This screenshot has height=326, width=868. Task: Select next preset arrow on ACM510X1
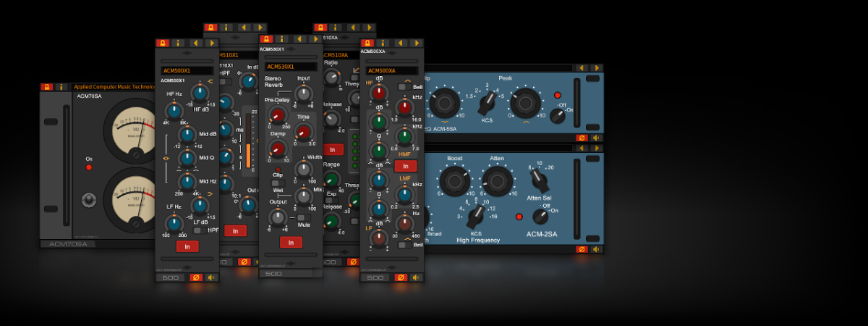259,27
